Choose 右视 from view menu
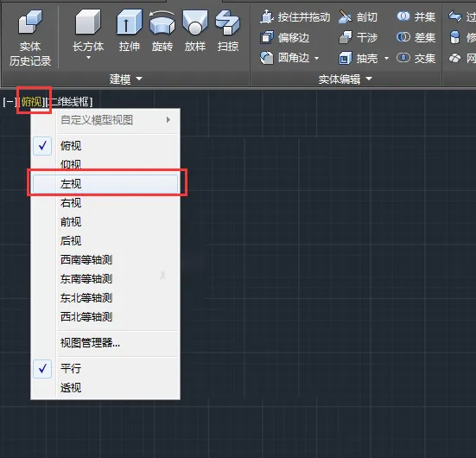This screenshot has height=458, width=476. point(105,202)
